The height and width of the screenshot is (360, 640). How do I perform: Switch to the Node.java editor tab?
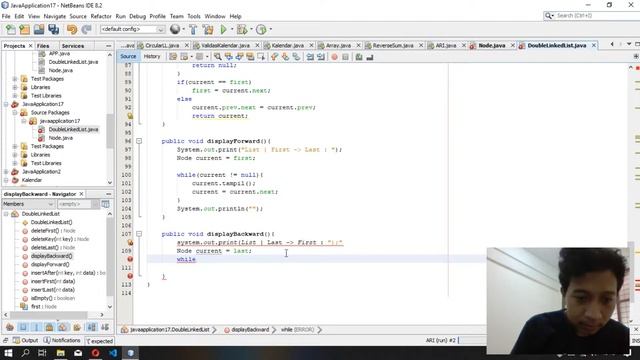[x=491, y=45]
